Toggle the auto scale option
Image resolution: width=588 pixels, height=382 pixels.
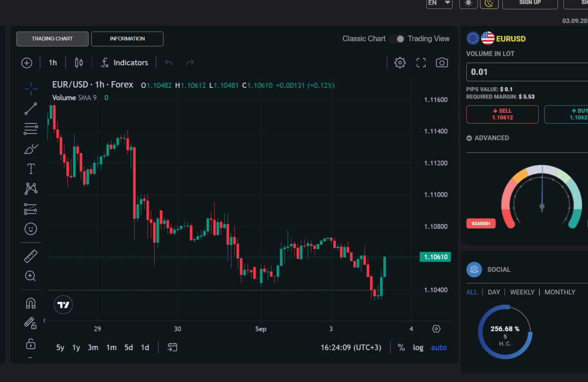(438, 347)
